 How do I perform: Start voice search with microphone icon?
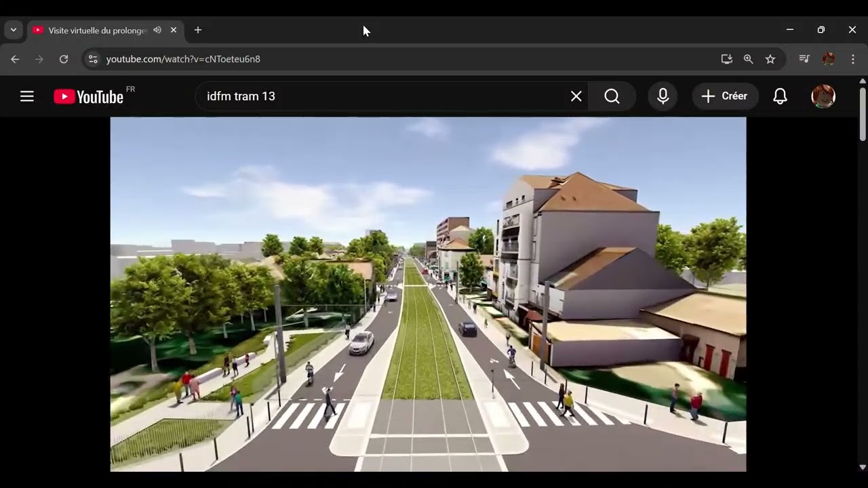[663, 96]
